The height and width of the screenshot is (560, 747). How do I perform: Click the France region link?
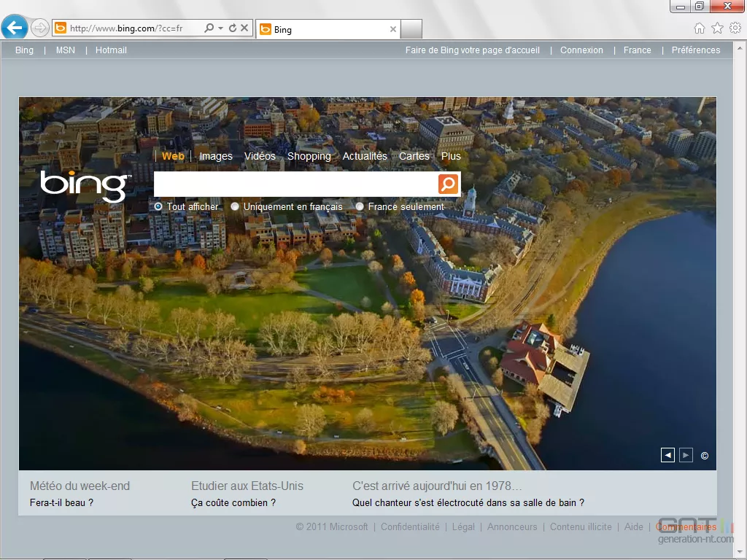(x=637, y=50)
